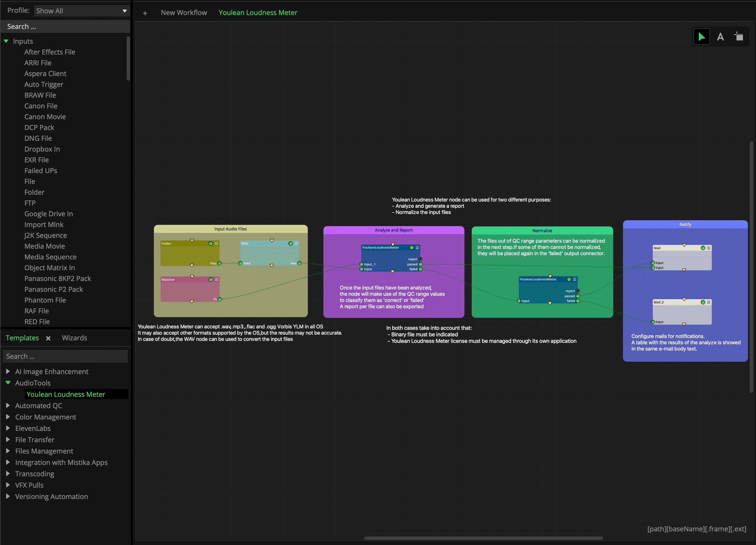Click 'report' connector on first YouleanLoudnessMeter

click(420, 259)
